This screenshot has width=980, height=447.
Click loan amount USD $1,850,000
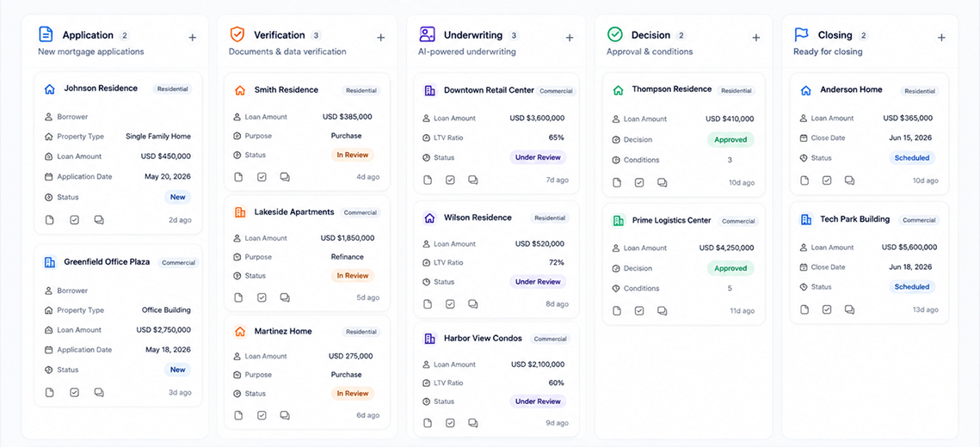click(x=348, y=238)
